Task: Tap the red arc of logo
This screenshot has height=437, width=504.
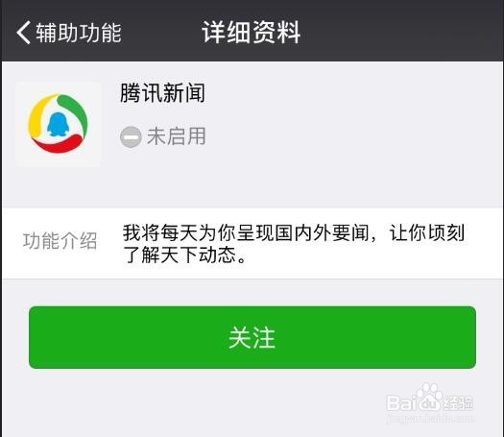Action: pos(57,144)
